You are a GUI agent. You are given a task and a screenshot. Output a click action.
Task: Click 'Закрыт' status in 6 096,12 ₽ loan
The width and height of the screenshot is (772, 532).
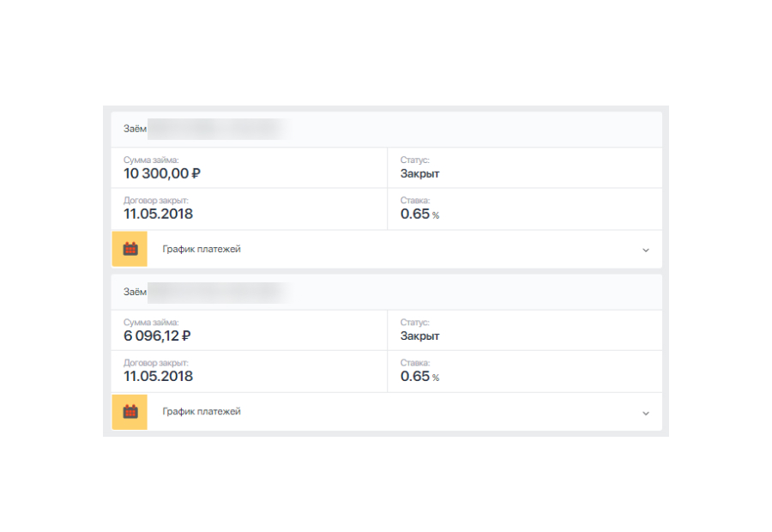(419, 336)
